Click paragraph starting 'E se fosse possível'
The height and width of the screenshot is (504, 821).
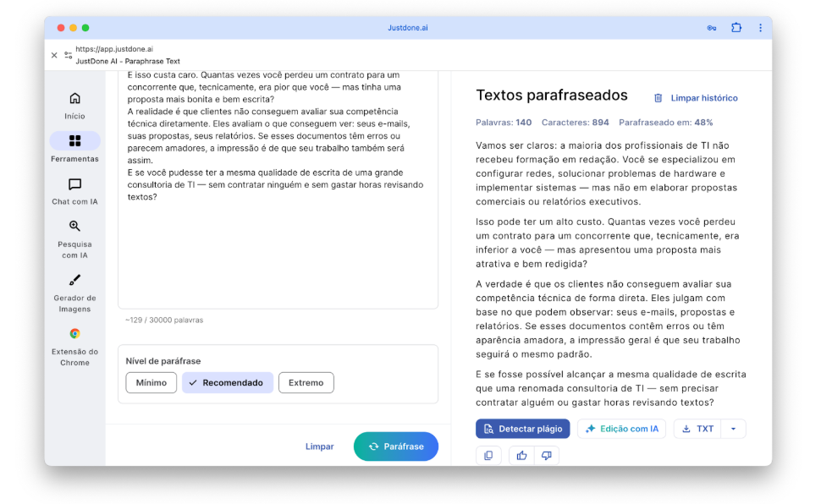[x=610, y=388]
